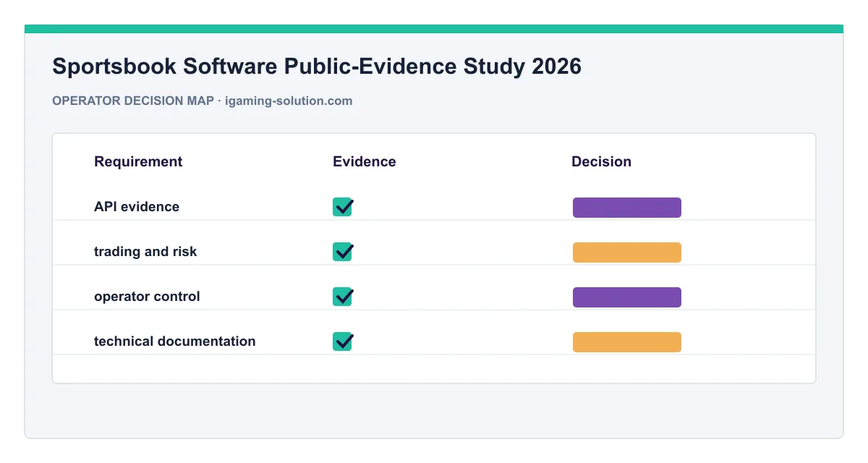The image size is (868, 463).
Task: Select the technical documentation row label
Action: [175, 341]
